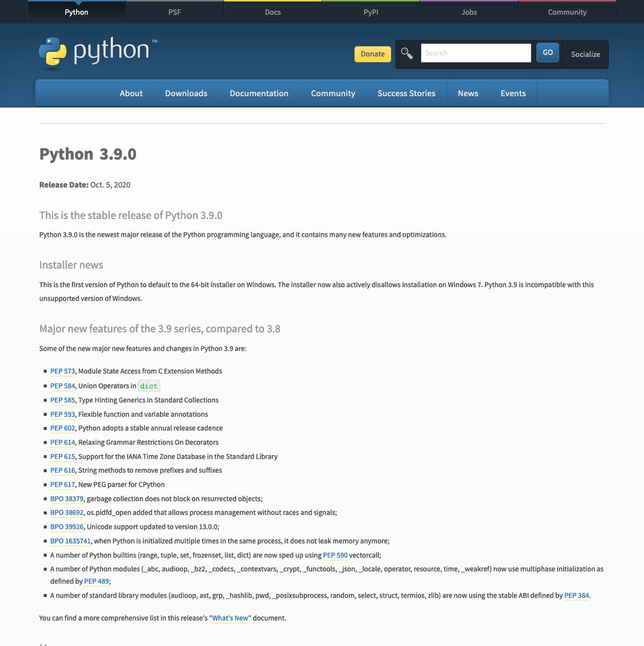Open the PEP 617 link
644x646 pixels.
(63, 484)
